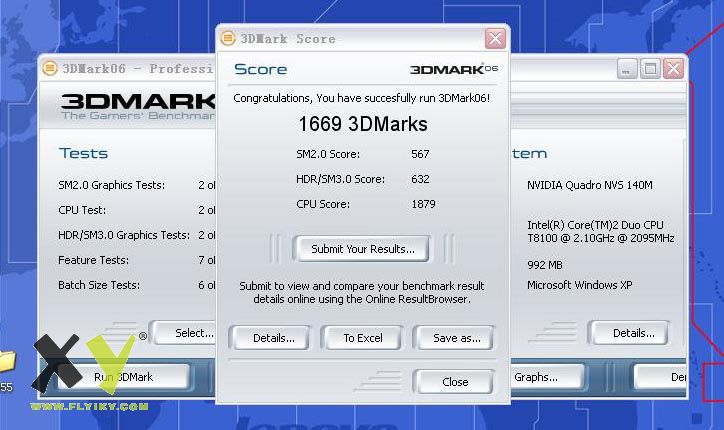Click the Feature Tests label
Image resolution: width=724 pixels, height=430 pixels.
pos(93,260)
